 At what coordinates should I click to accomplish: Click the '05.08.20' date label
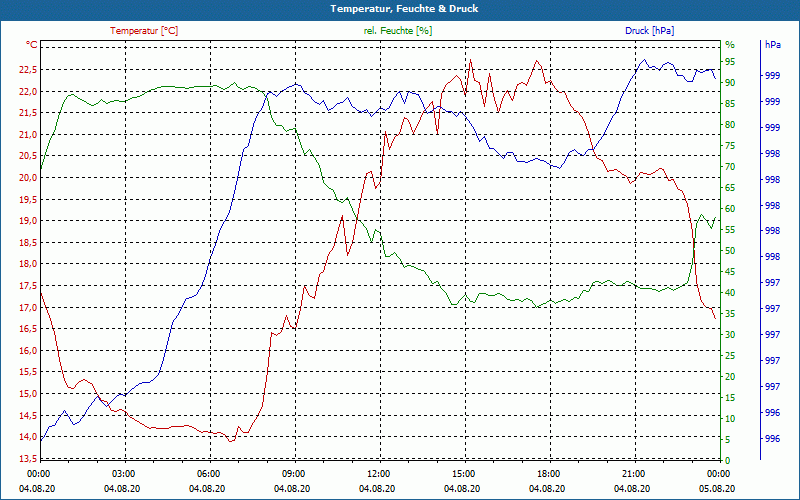717,489
